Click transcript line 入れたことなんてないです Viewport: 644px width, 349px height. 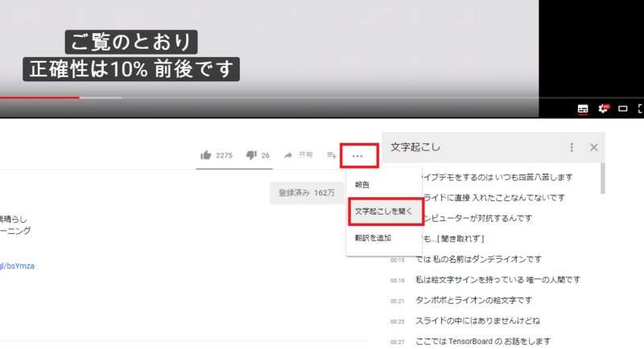coord(493,198)
